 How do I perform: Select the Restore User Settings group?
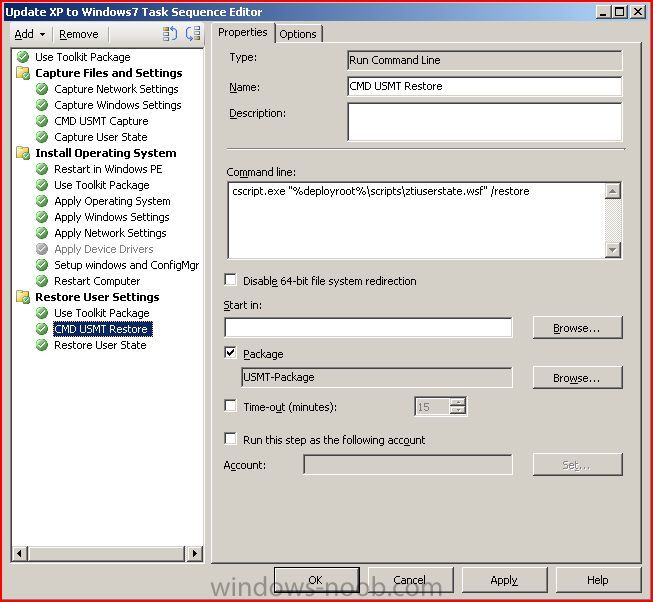[97, 297]
